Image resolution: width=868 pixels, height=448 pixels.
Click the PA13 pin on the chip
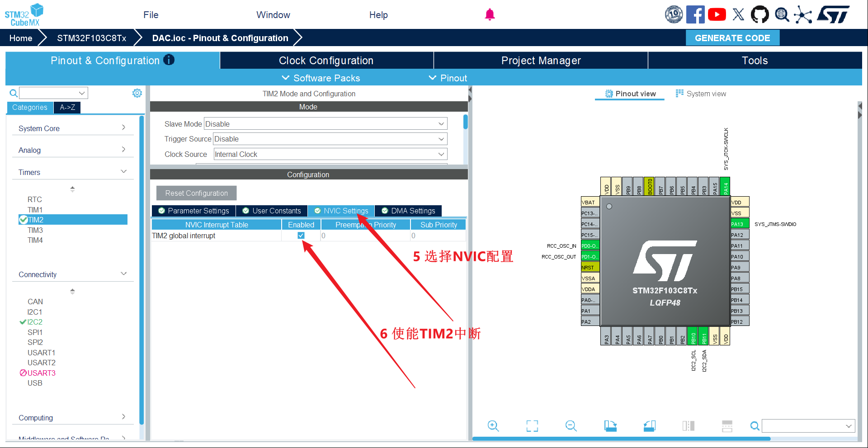[740, 224]
